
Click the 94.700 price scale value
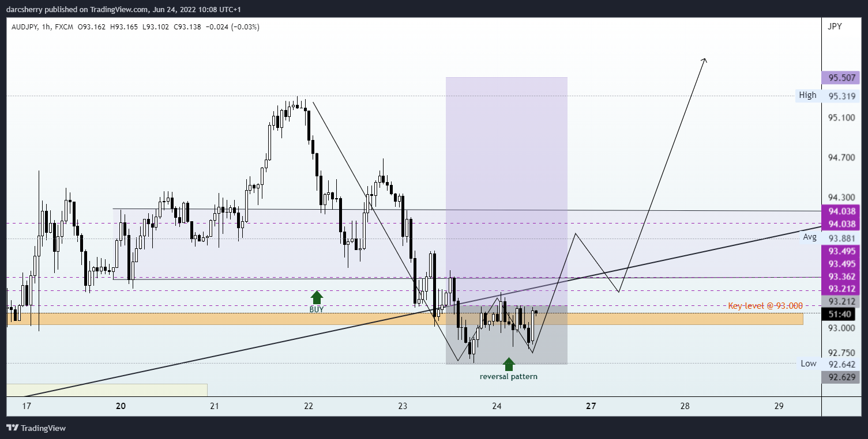click(841, 157)
